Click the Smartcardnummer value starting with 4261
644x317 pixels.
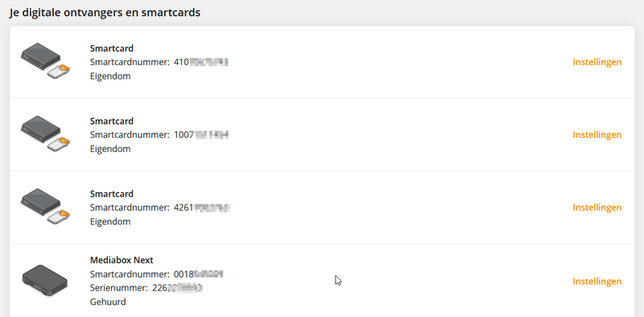[201, 208]
